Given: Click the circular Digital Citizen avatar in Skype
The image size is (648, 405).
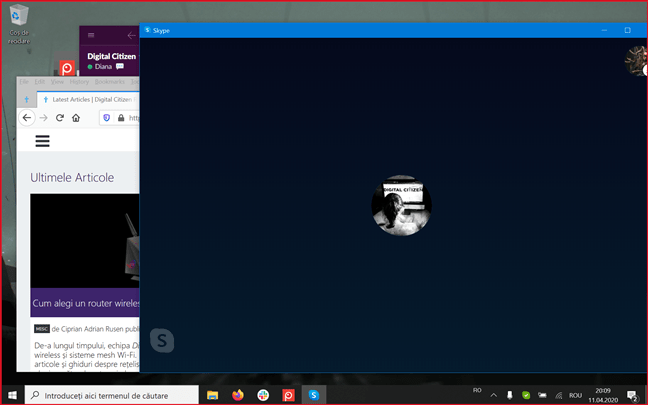Looking at the screenshot, I should 401,205.
